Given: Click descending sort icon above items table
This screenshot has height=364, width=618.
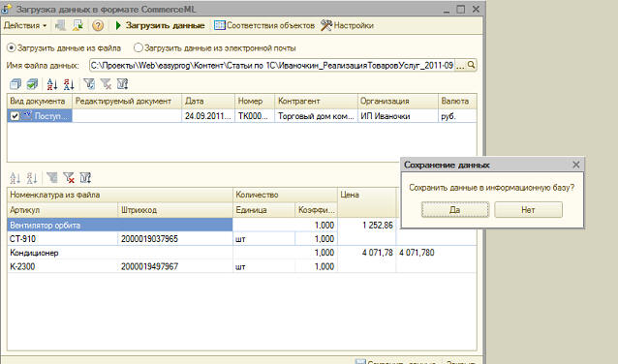Looking at the screenshot, I should (32, 178).
